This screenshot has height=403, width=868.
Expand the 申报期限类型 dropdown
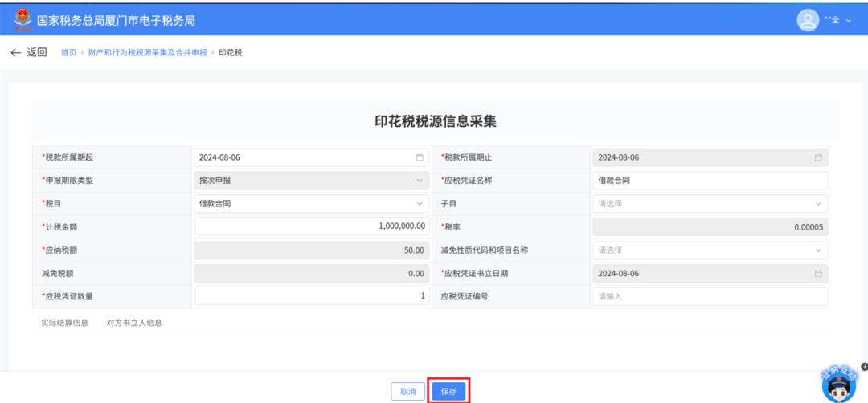(312, 181)
